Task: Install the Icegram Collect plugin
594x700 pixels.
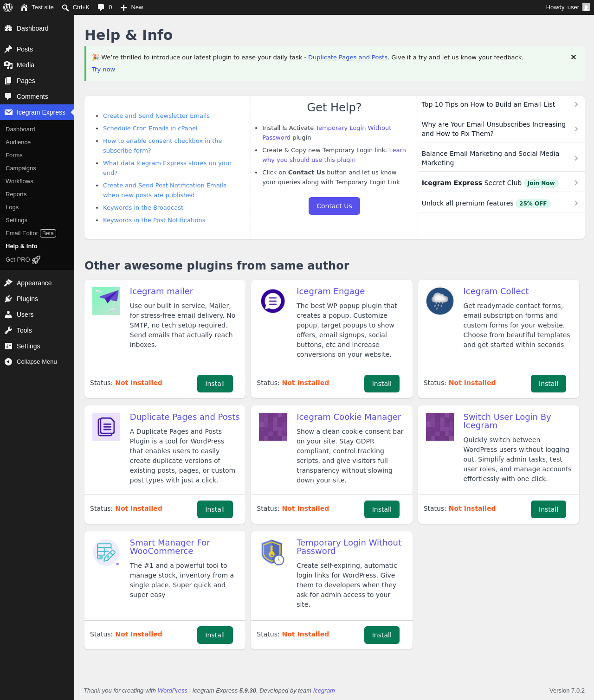Action: point(549,384)
